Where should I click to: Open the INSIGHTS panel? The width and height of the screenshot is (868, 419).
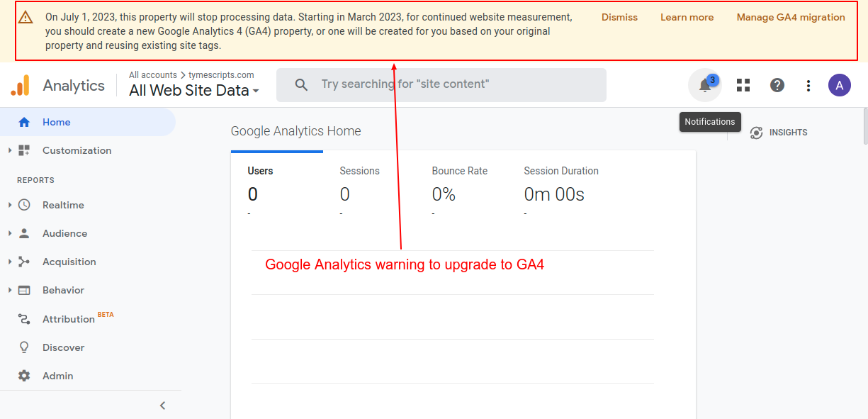click(779, 133)
